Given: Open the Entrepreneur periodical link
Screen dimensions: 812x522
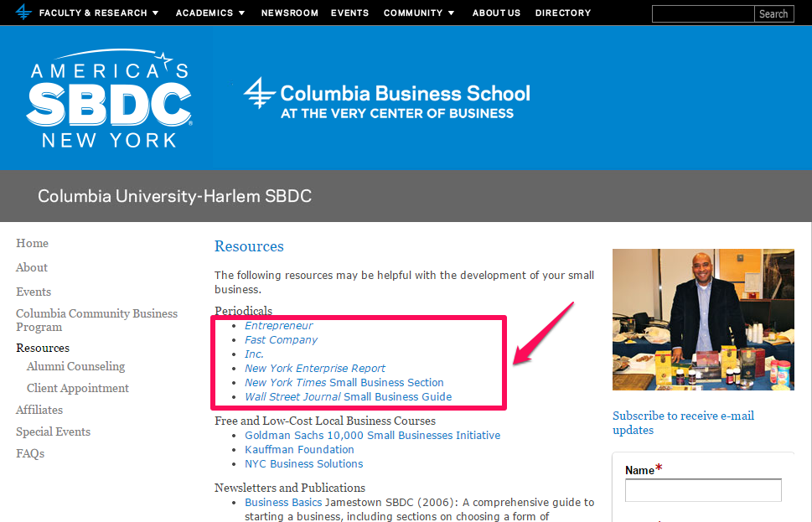Looking at the screenshot, I should [278, 326].
